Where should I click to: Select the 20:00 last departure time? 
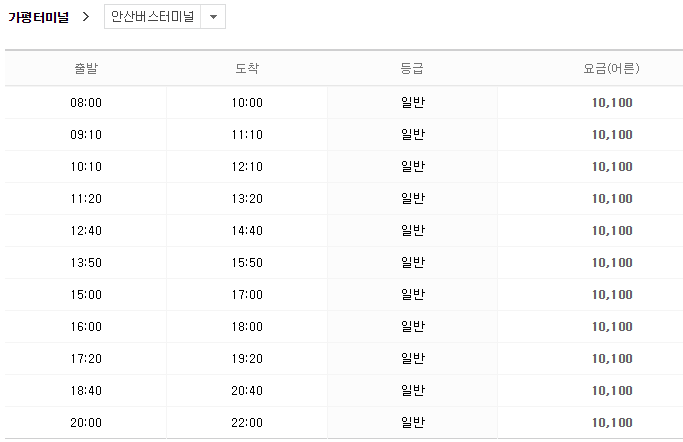pos(86,423)
